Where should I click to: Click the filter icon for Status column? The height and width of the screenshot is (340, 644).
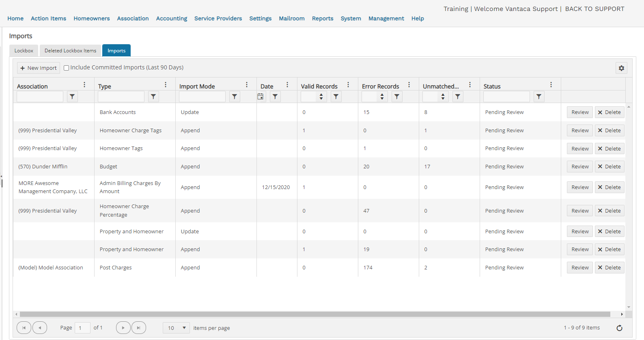pos(539,97)
